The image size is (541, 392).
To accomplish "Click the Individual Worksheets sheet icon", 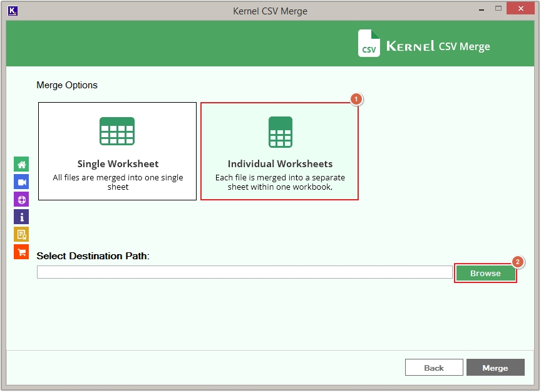I will [x=281, y=132].
